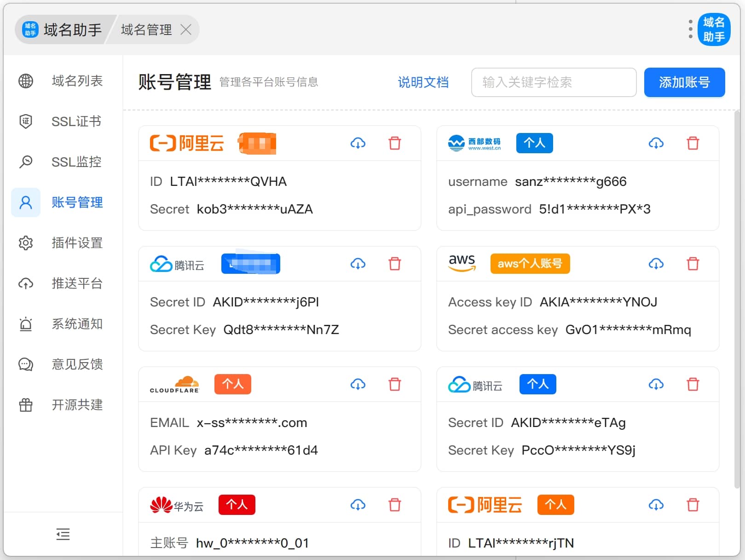This screenshot has width=745, height=560.
Task: Open the 域名列表 sidebar item
Action: (63, 81)
